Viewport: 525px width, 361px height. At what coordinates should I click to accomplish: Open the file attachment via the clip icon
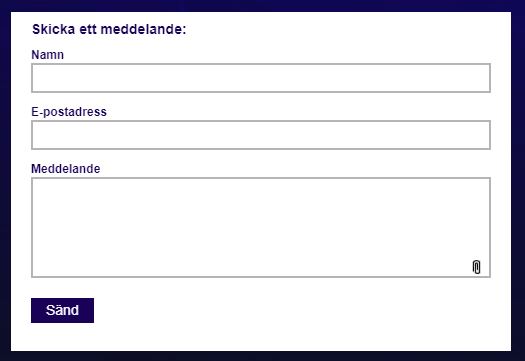(476, 267)
